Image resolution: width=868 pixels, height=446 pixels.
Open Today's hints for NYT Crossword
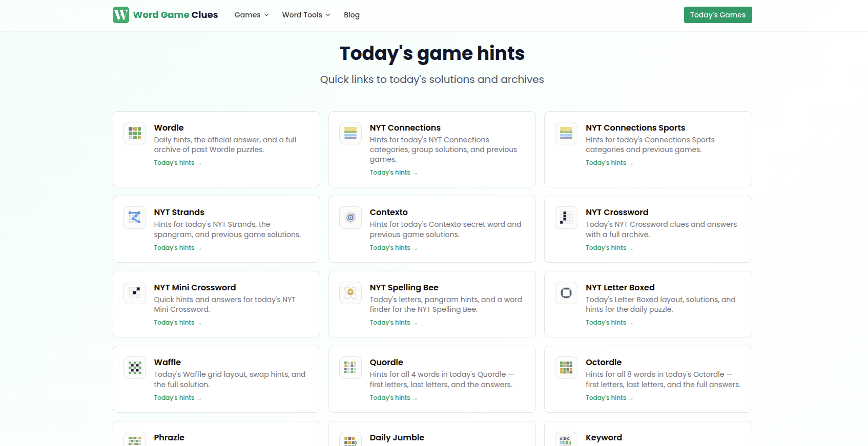609,248
